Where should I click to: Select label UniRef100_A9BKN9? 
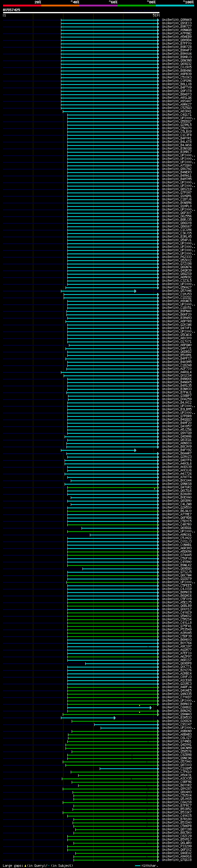[176, 731]
